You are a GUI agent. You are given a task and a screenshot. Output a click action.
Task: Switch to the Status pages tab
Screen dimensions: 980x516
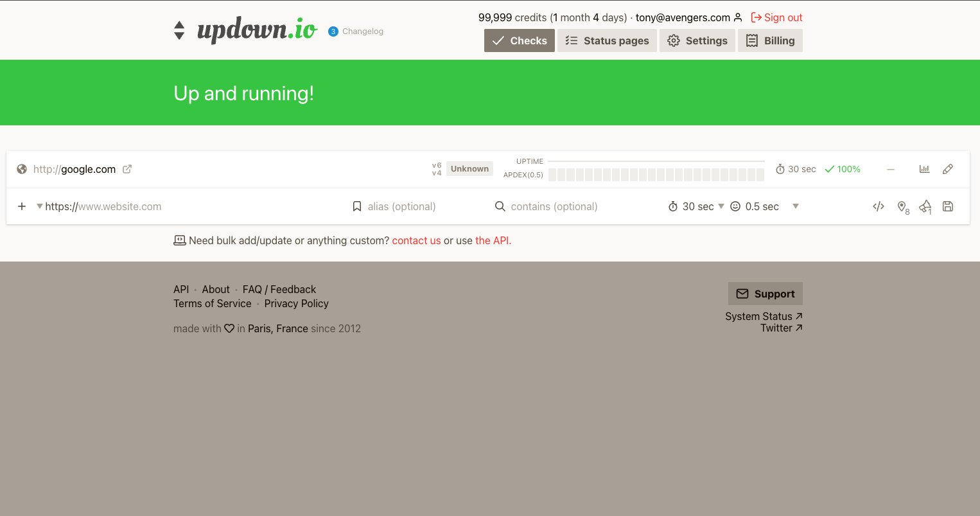click(606, 40)
